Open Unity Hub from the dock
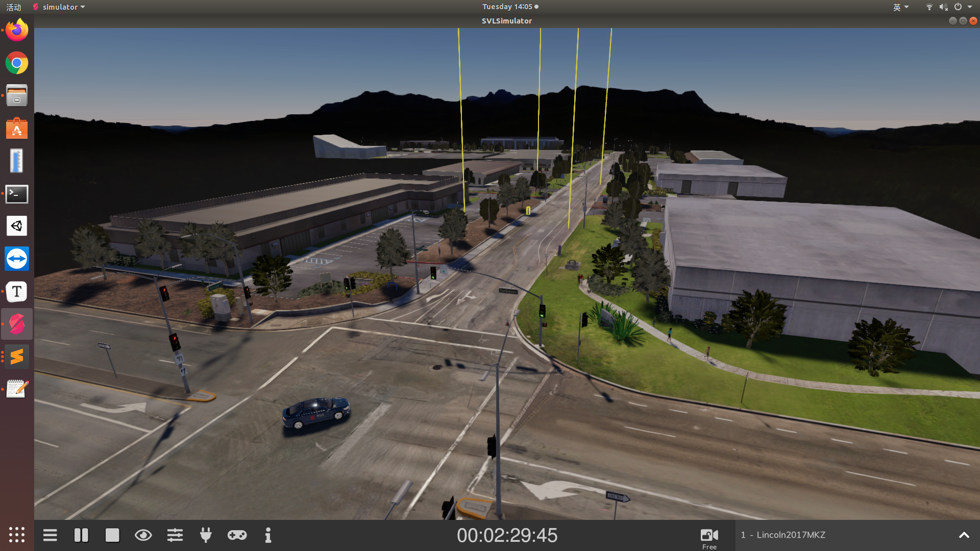Image resolution: width=980 pixels, height=551 pixels. pyautogui.click(x=17, y=226)
